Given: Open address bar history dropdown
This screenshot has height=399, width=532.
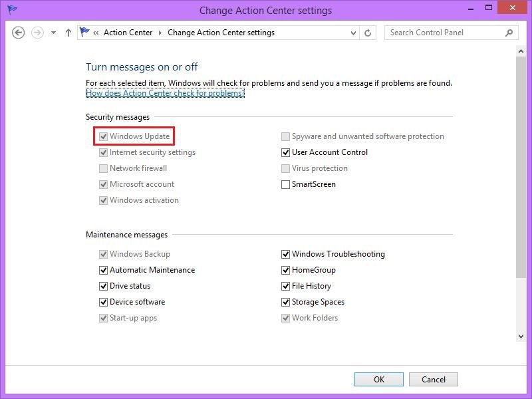Looking at the screenshot, I should (353, 33).
